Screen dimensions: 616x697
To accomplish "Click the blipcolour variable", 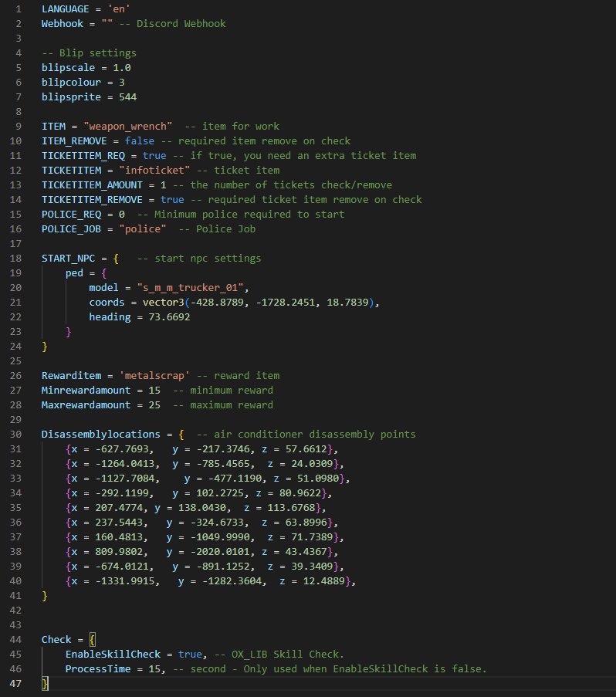I will 71,83.
